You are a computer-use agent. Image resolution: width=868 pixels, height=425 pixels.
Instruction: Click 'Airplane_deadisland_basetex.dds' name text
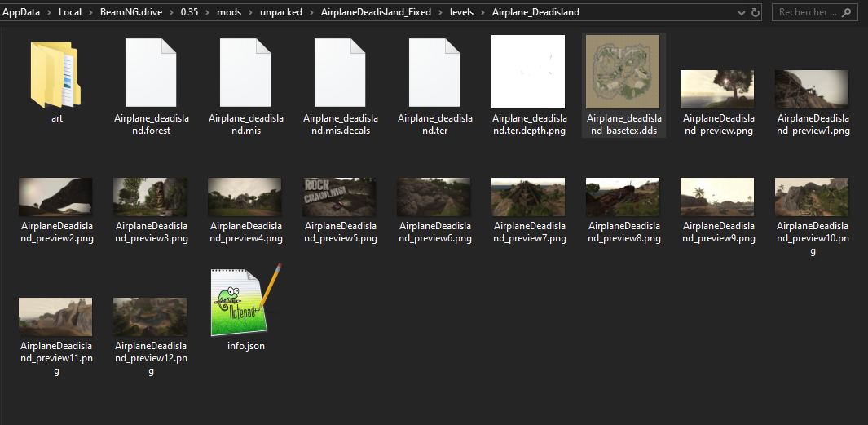(x=623, y=125)
